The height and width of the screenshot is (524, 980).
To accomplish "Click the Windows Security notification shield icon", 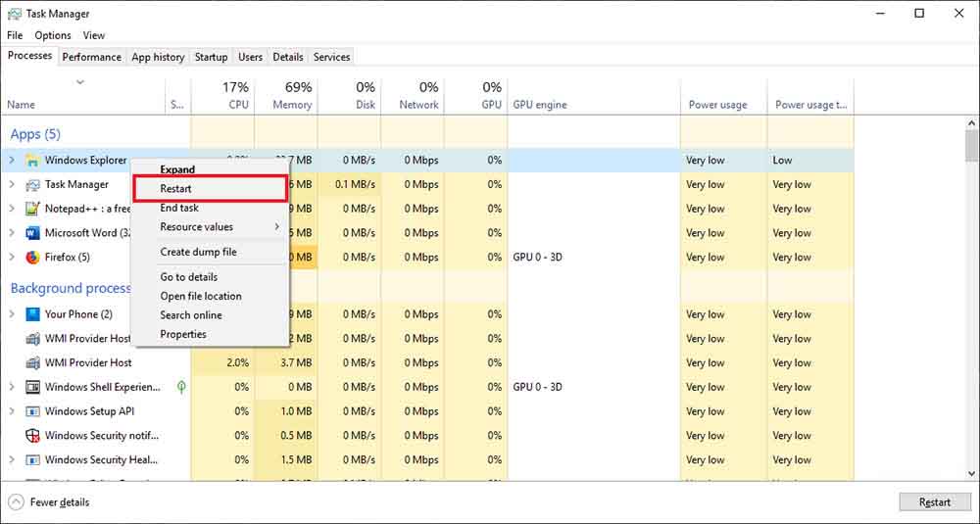I will [32, 435].
